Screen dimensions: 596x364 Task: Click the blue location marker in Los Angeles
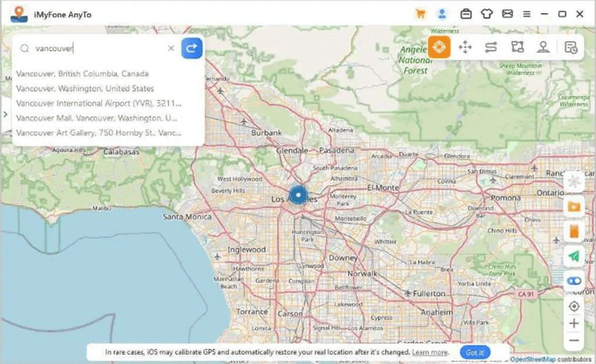click(298, 195)
